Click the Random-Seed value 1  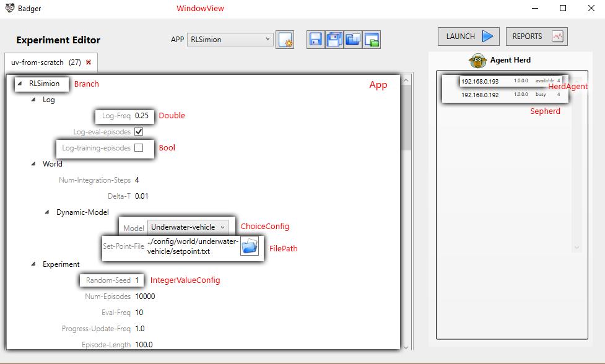[137, 280]
